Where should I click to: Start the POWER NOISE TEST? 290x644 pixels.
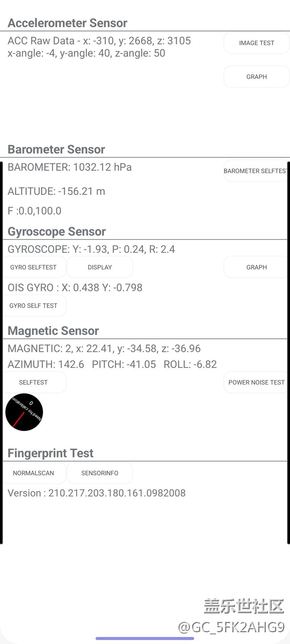pyautogui.click(x=256, y=382)
